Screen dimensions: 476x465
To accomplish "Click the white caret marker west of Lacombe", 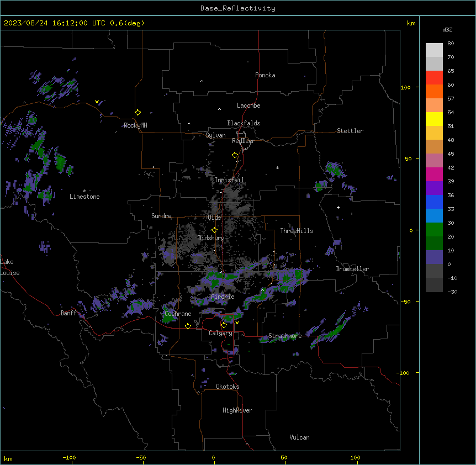I will [x=219, y=109].
